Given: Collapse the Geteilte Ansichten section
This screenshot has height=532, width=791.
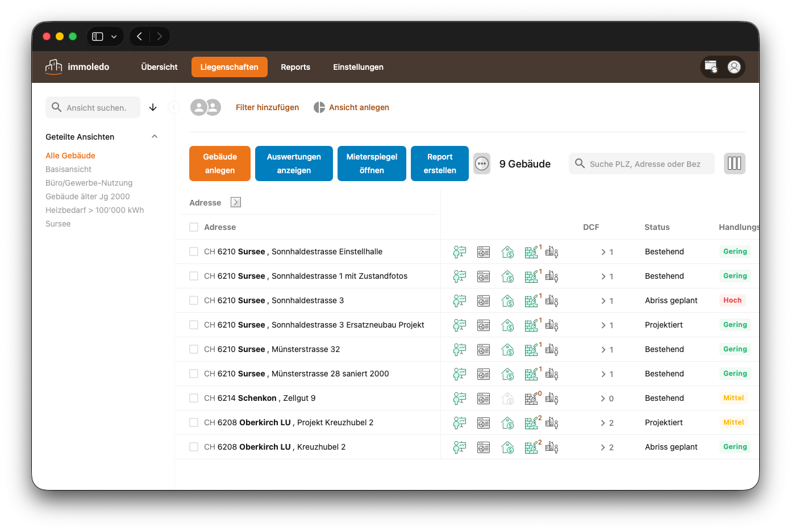Looking at the screenshot, I should pyautogui.click(x=155, y=136).
